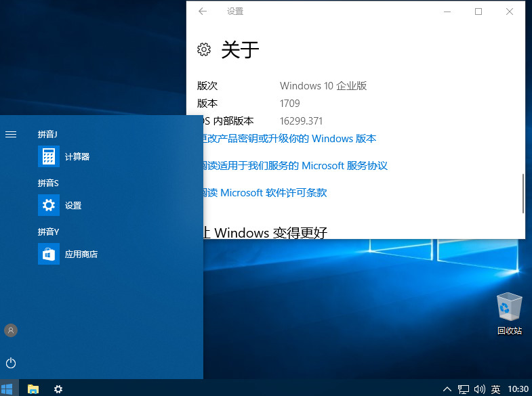Show hidden system tray icons chevron

tap(447, 389)
